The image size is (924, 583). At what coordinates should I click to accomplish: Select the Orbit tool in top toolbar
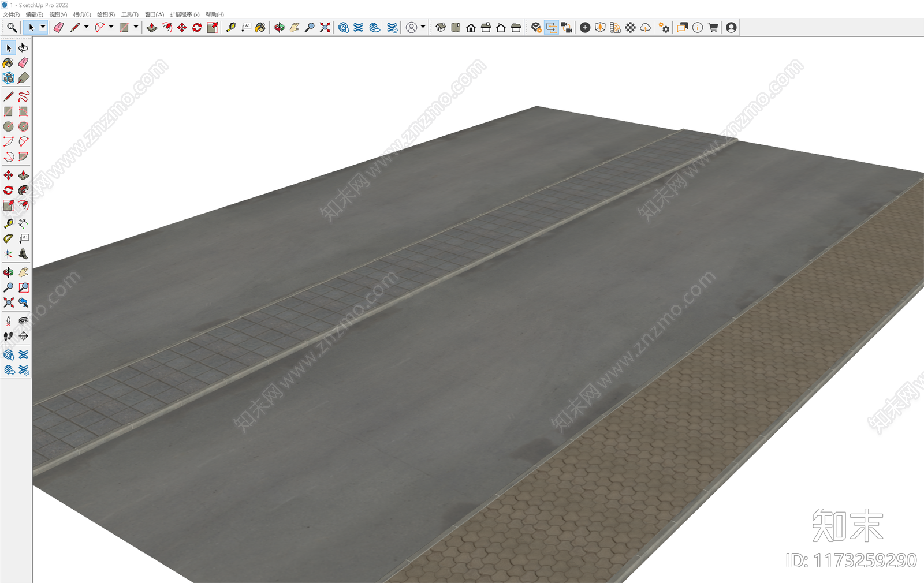pos(280,27)
